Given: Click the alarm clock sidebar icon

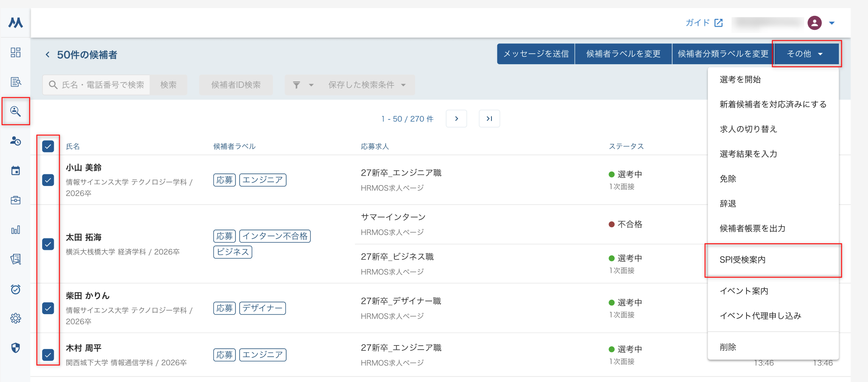Looking at the screenshot, I should coord(15,289).
